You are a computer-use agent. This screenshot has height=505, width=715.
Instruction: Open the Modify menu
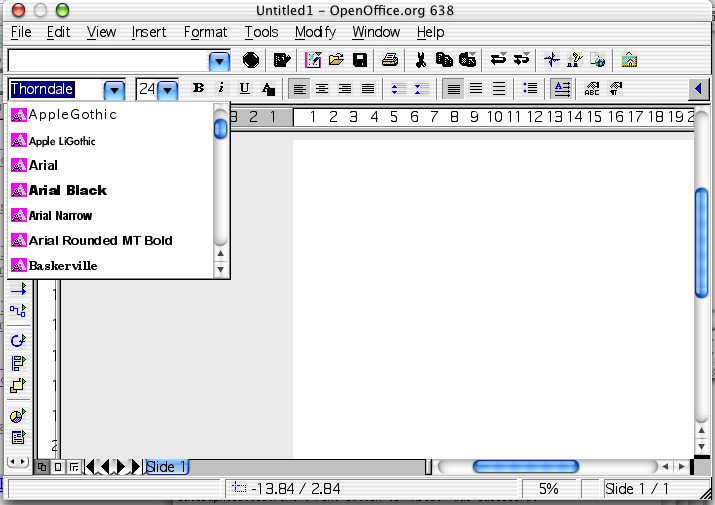point(316,32)
